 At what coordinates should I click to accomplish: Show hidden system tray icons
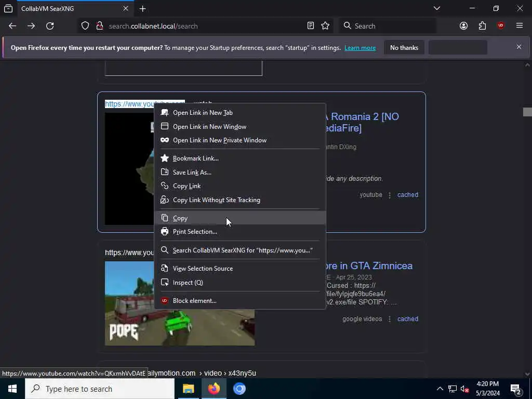point(440,389)
